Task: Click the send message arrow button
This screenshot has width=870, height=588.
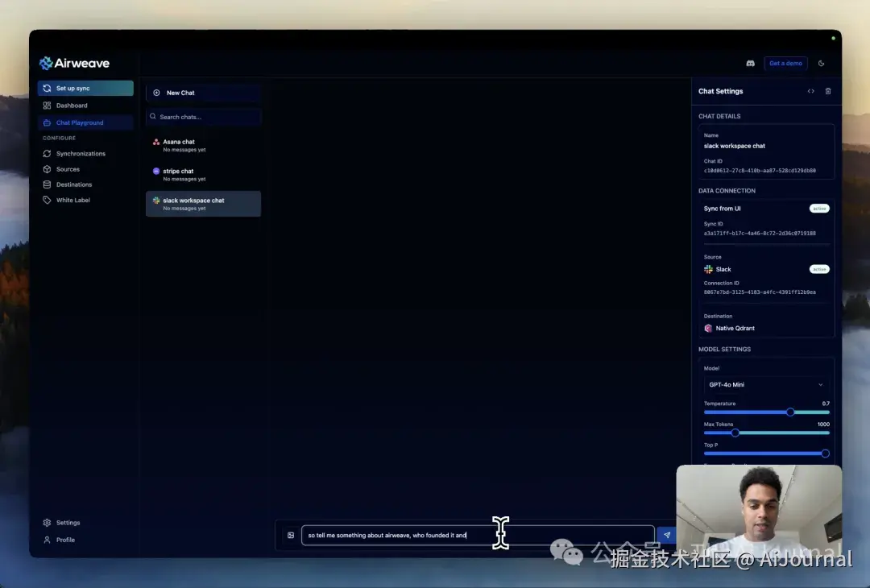Action: [666, 535]
